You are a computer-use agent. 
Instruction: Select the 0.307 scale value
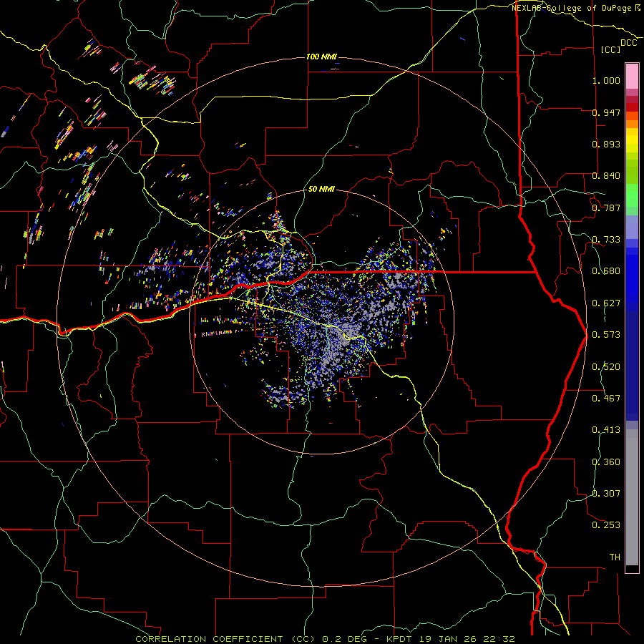pos(606,493)
